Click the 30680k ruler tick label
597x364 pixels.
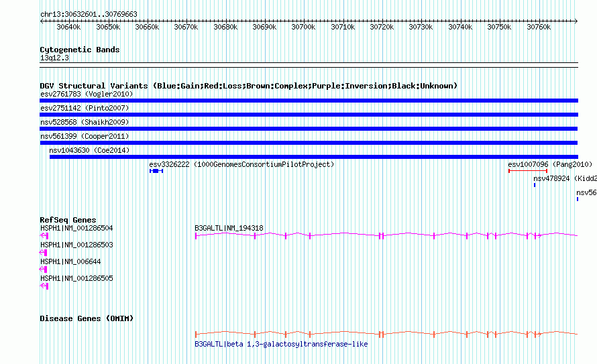[225, 27]
